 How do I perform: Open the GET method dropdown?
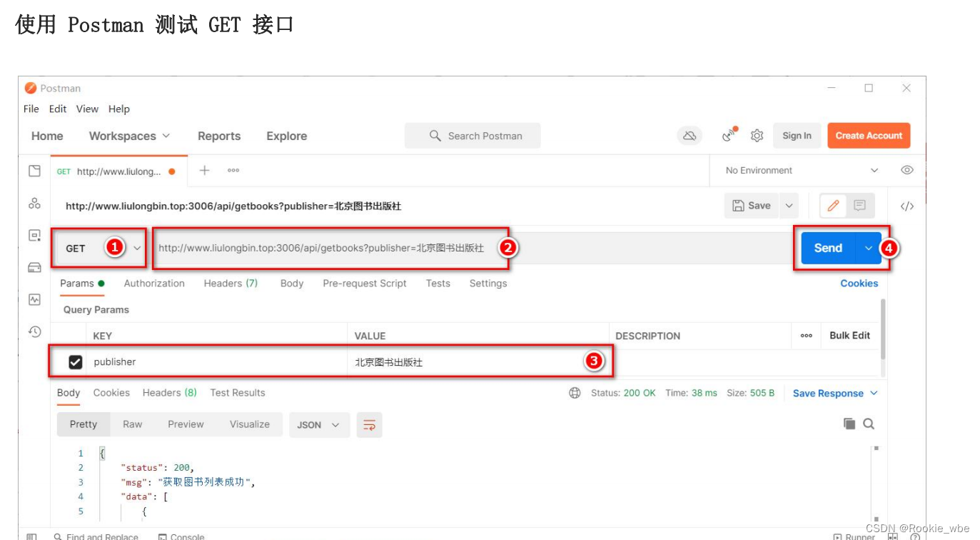click(98, 249)
